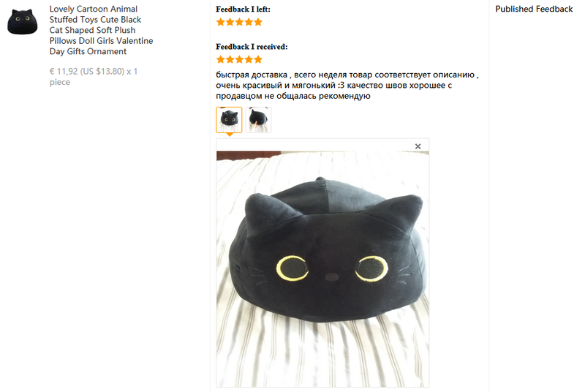
Task: Click fourth star under Feedback I received
Action: (249, 59)
